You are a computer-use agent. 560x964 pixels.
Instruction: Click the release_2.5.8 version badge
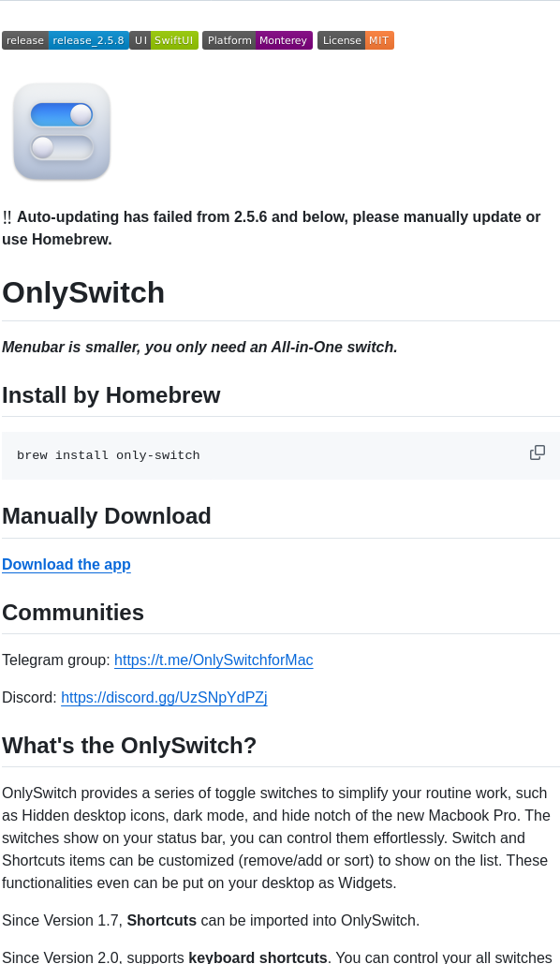(x=89, y=40)
